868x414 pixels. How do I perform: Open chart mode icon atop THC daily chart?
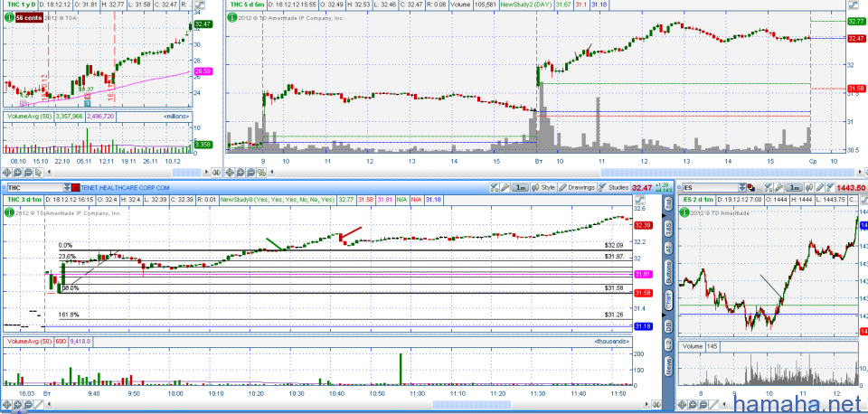point(200,4)
